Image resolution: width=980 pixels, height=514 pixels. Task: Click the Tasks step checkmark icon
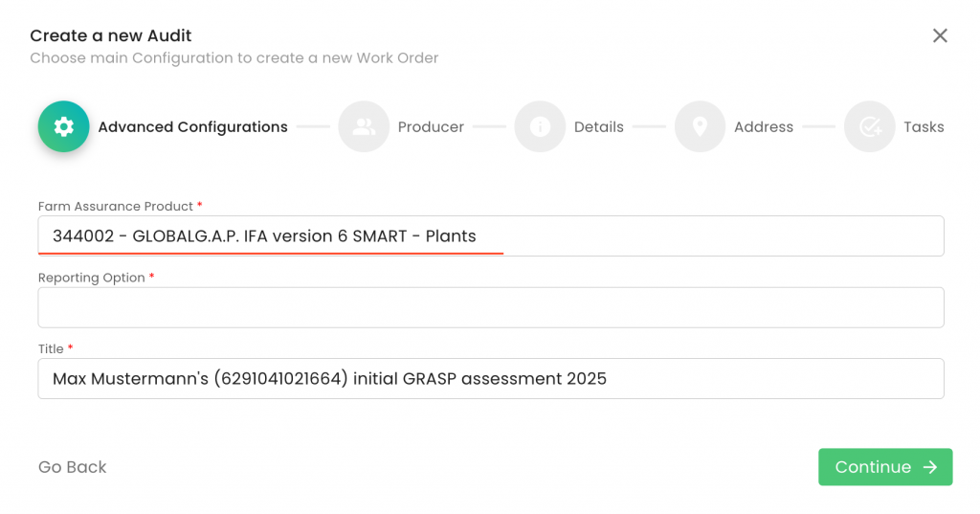tap(869, 127)
